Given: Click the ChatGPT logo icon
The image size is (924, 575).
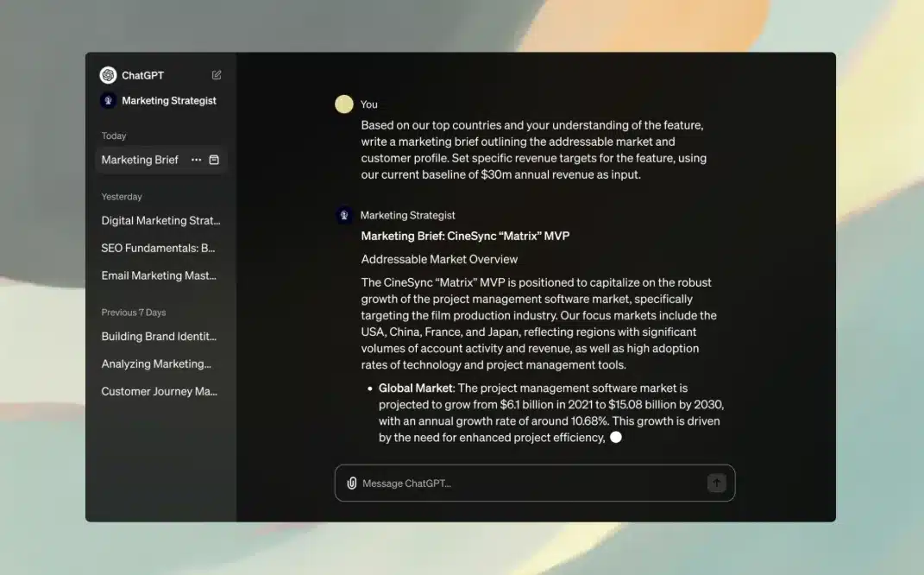Looking at the screenshot, I should click(108, 75).
